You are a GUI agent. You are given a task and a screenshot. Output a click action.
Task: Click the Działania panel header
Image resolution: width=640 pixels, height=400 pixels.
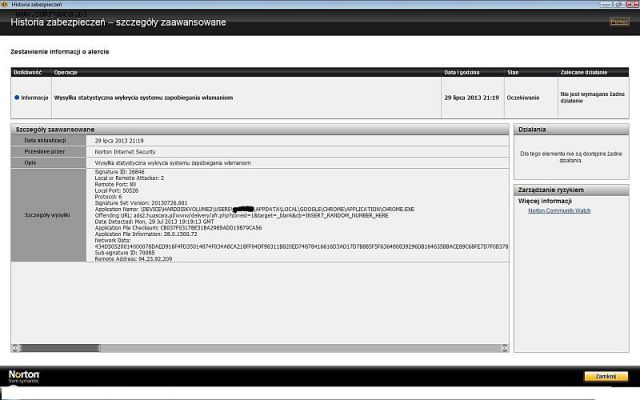click(571, 129)
